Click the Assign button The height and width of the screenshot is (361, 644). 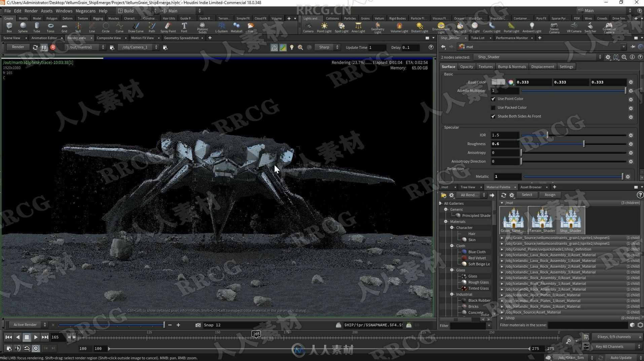point(550,195)
